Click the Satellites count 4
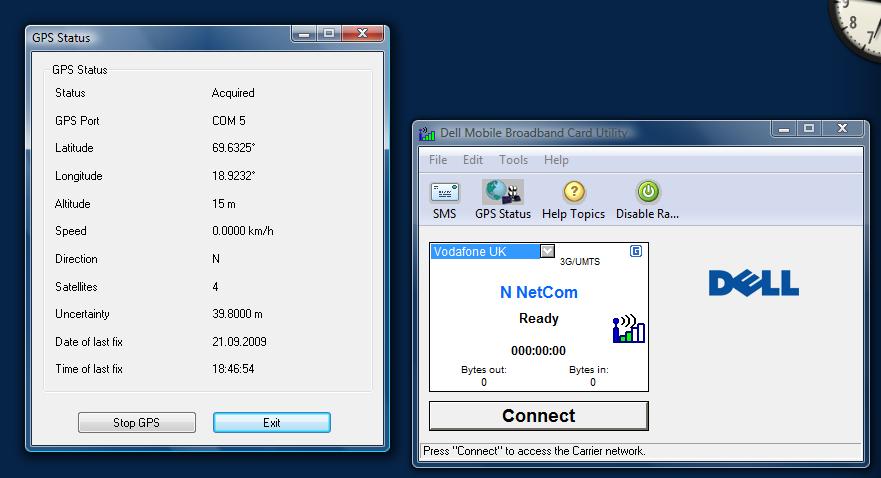Image resolution: width=881 pixels, height=478 pixels. tap(215, 287)
